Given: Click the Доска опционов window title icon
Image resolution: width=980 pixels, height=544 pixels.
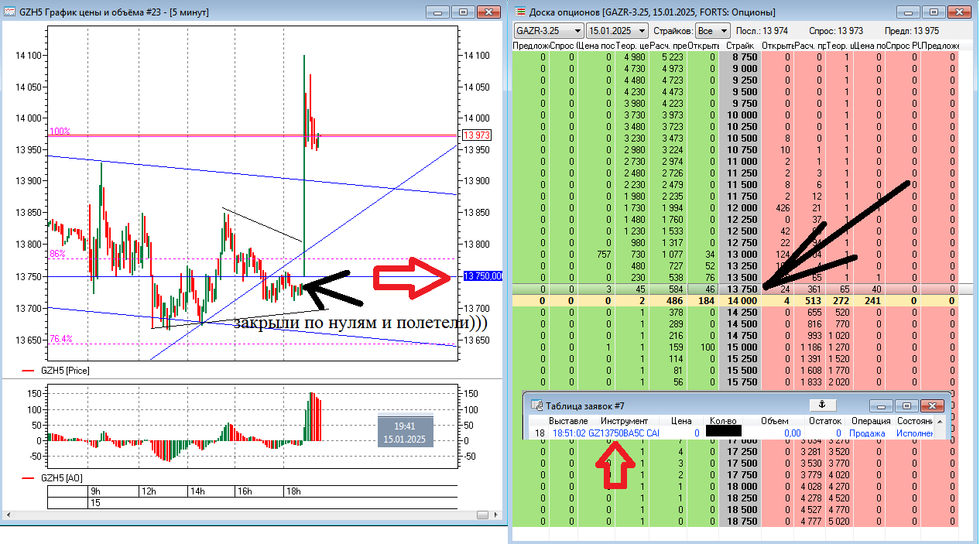Looking at the screenshot, I should point(519,11).
